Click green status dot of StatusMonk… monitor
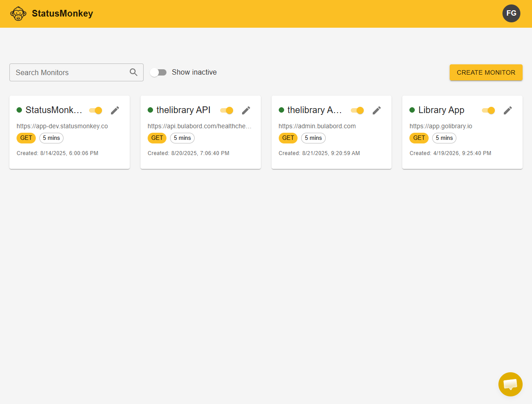 (19, 110)
